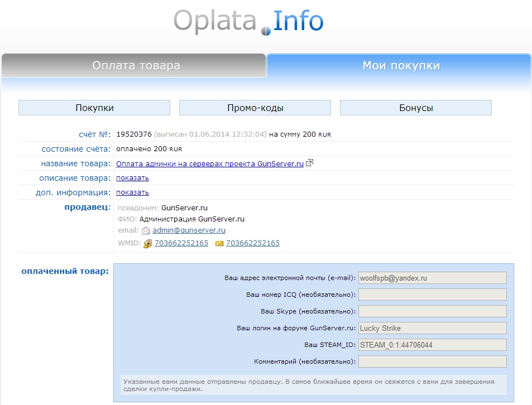
Task: Click the e-mail address input field
Action: tap(432, 278)
